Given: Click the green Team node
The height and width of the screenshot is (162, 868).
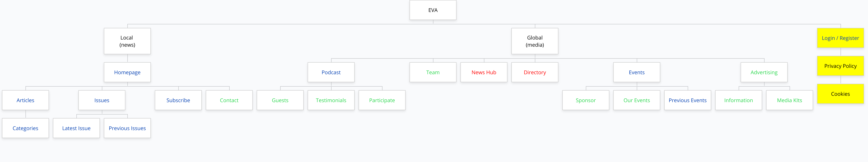Looking at the screenshot, I should pos(433,72).
